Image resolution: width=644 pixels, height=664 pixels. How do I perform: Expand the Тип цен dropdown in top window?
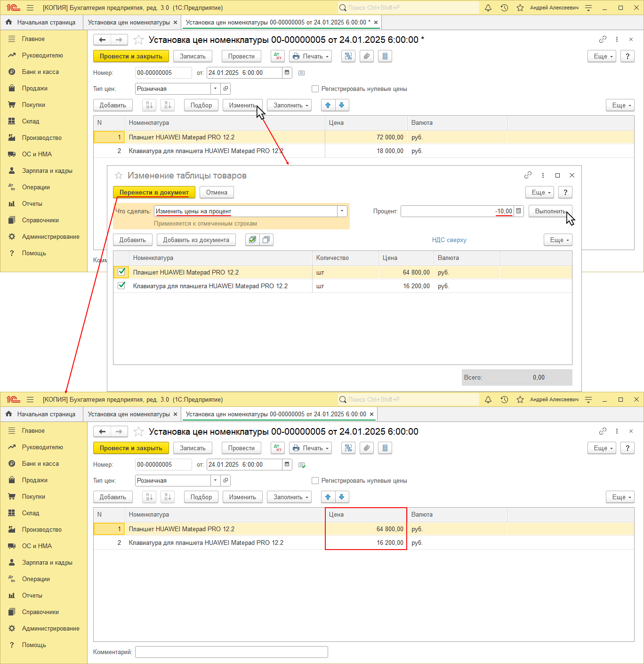pos(215,89)
